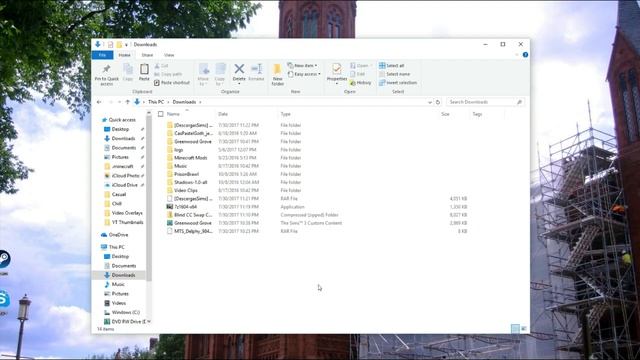This screenshot has height=360, width=640.
Task: Open the File menu tab
Action: pyautogui.click(x=102, y=55)
